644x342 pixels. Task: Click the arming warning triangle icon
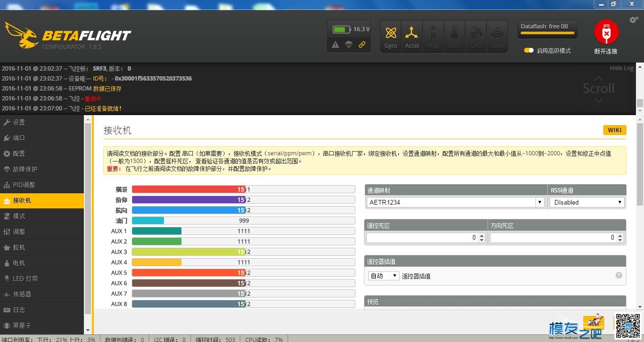click(336, 45)
